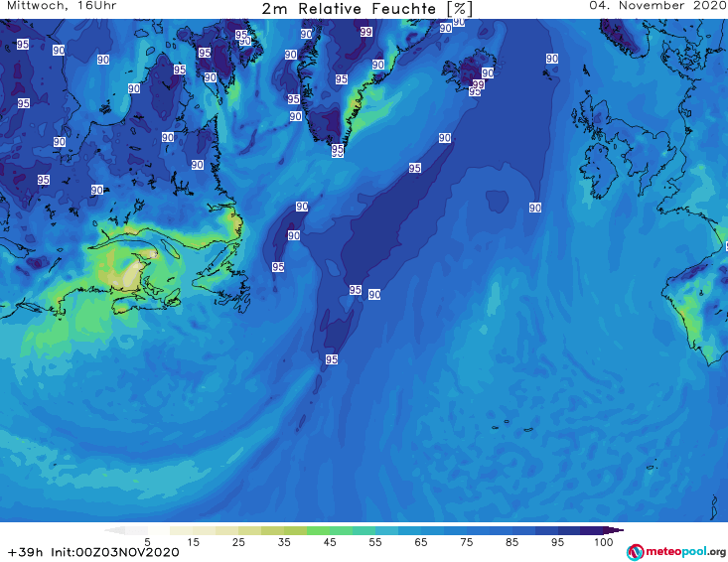Viewport: 728px width, 562px height.
Task: Click the '04. November 2020' date text
Action: [x=658, y=6]
